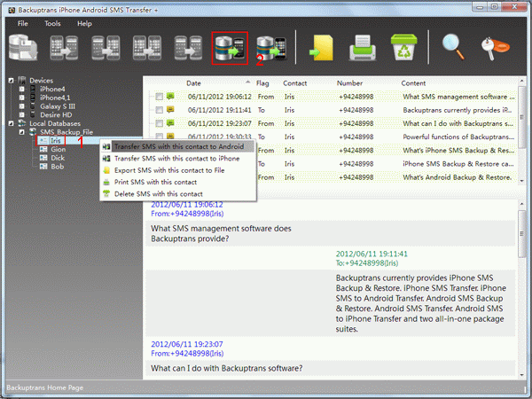Sort messages by the Contact column header
532x399 pixels.
coord(295,83)
